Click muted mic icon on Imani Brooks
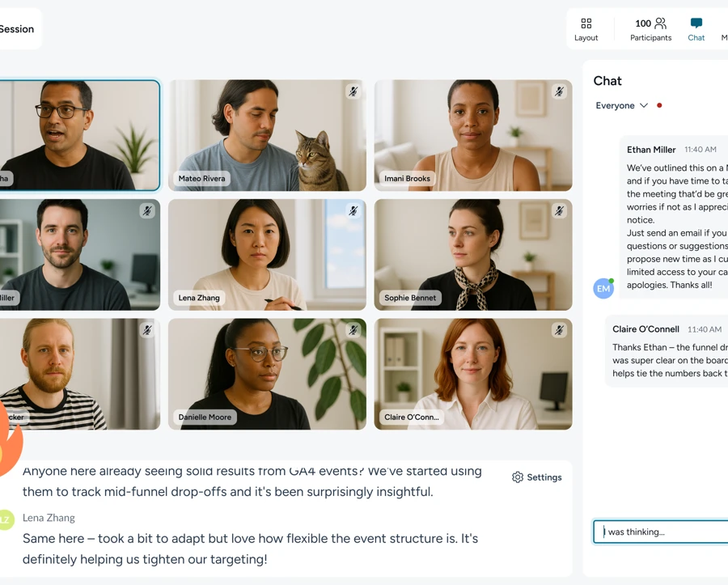Viewport: 728px width, 585px height. (x=559, y=91)
